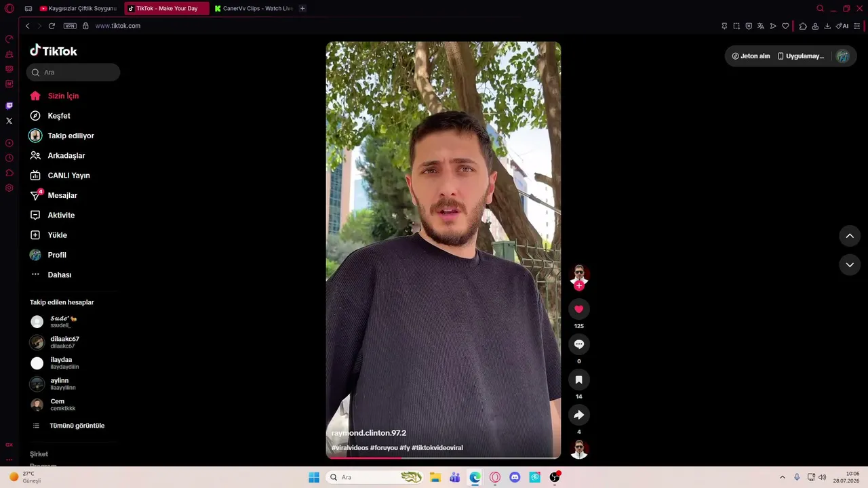
Task: Click the Windows taskbar Ara search box
Action: point(374,477)
